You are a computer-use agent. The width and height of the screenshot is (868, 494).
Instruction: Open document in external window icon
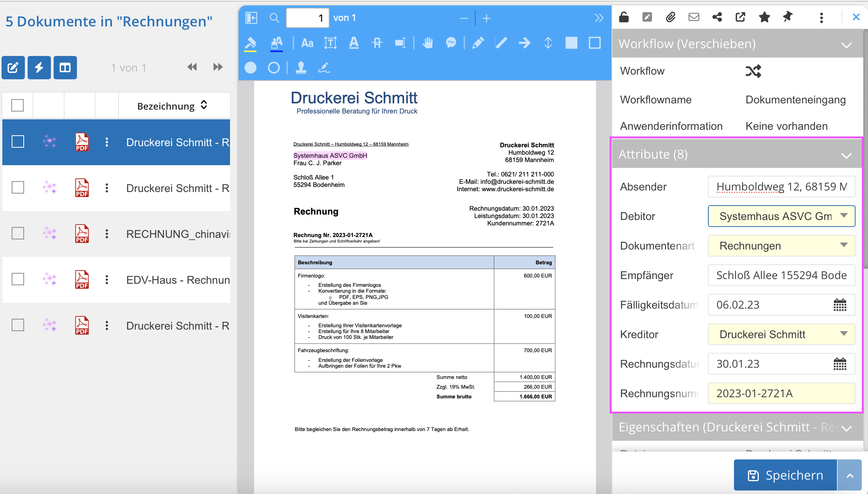tap(741, 17)
